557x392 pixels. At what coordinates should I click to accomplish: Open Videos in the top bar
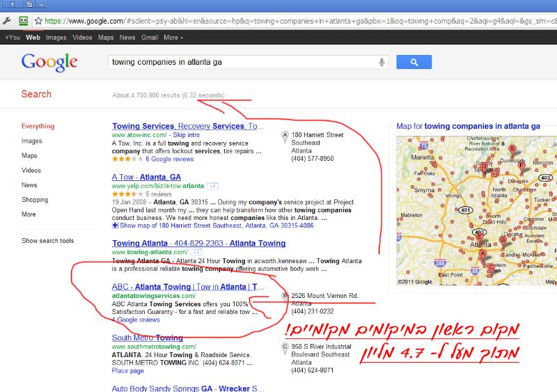[x=82, y=38]
